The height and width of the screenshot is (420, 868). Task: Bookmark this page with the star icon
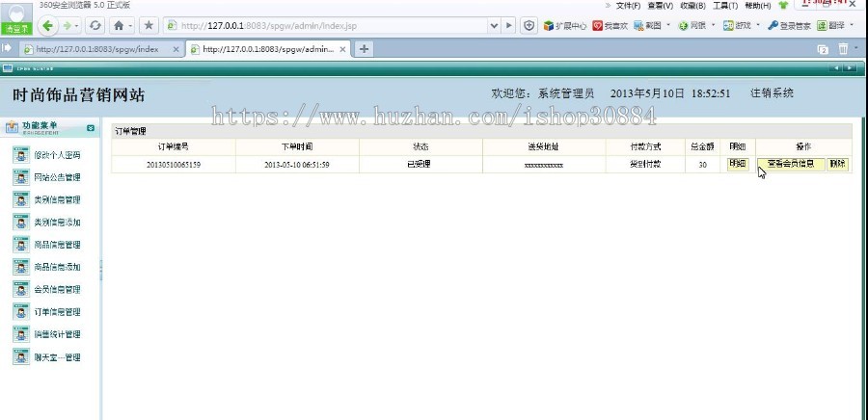(149, 25)
